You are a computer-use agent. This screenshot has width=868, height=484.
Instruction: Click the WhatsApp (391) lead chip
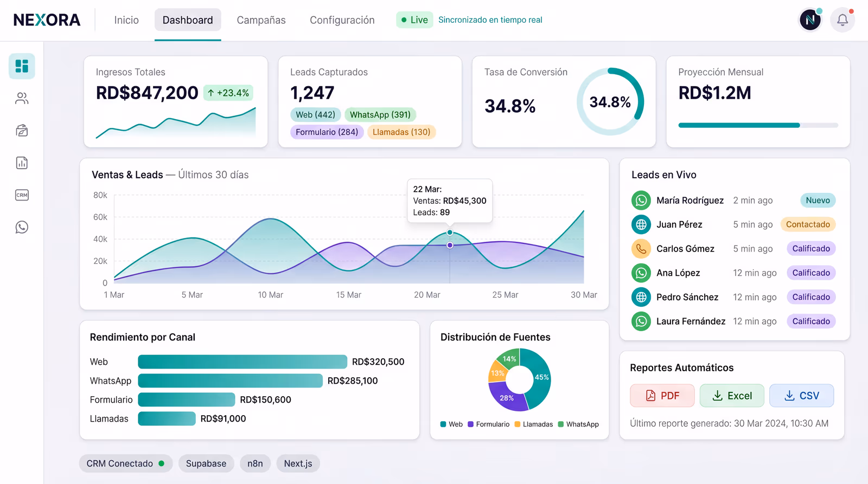(380, 115)
